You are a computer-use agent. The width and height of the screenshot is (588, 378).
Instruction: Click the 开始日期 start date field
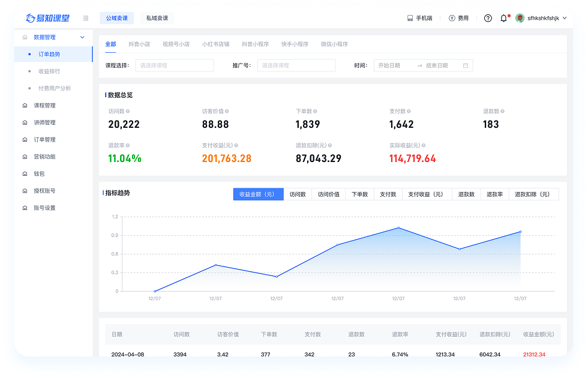[394, 65]
